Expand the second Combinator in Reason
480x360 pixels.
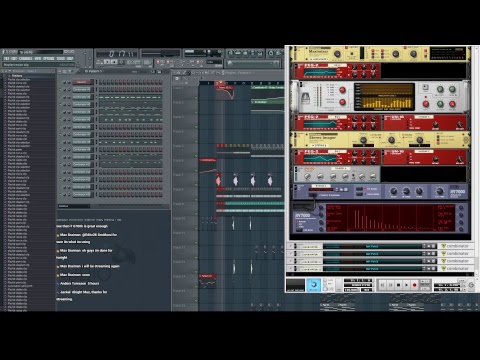point(290,254)
